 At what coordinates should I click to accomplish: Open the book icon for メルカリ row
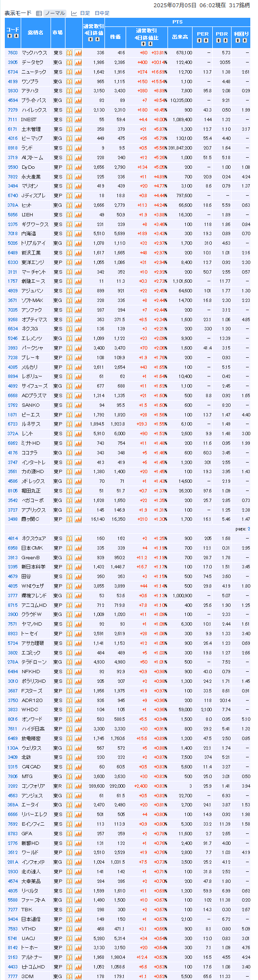(x=69, y=367)
